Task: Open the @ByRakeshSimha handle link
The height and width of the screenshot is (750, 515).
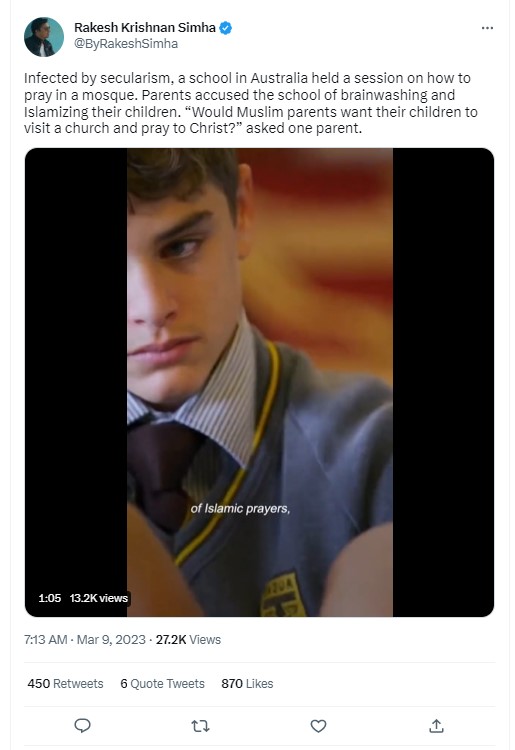Action: coord(126,44)
